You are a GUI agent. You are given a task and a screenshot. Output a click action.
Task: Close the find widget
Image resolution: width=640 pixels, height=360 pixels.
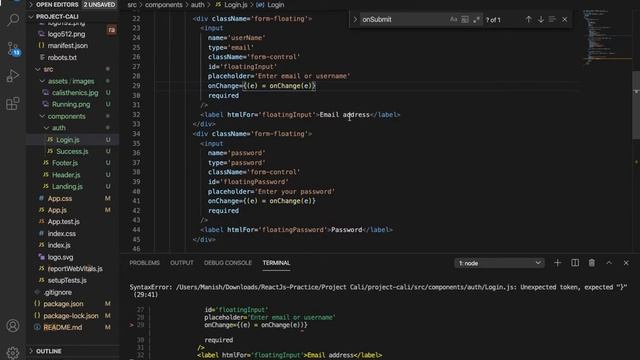pos(565,20)
